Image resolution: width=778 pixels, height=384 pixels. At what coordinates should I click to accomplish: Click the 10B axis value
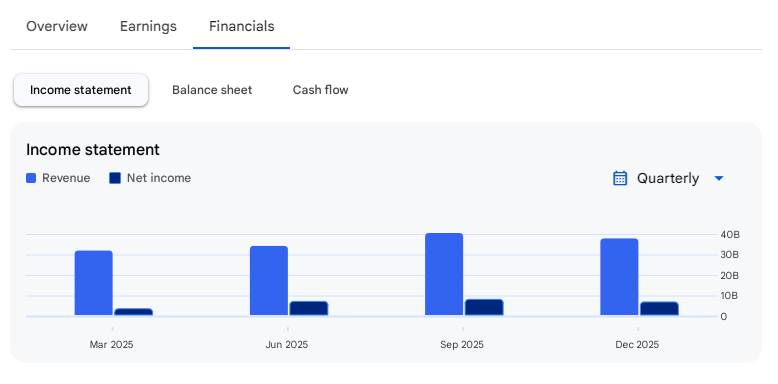(729, 296)
